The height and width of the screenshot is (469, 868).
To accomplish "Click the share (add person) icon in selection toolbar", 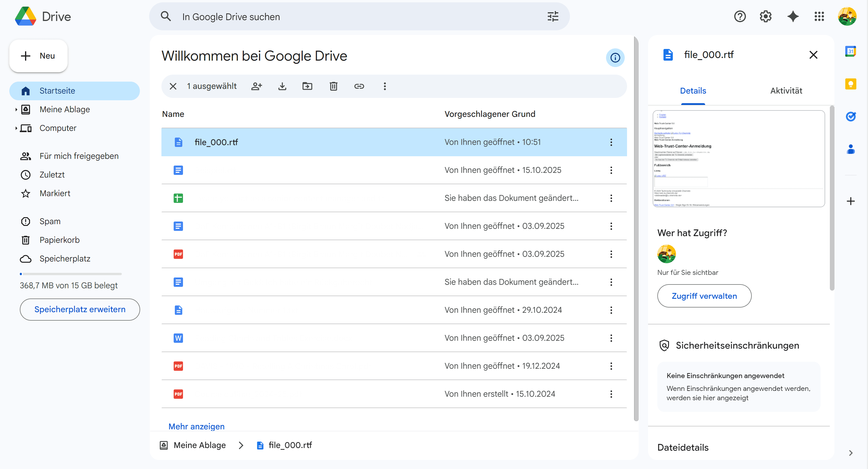I will point(256,86).
